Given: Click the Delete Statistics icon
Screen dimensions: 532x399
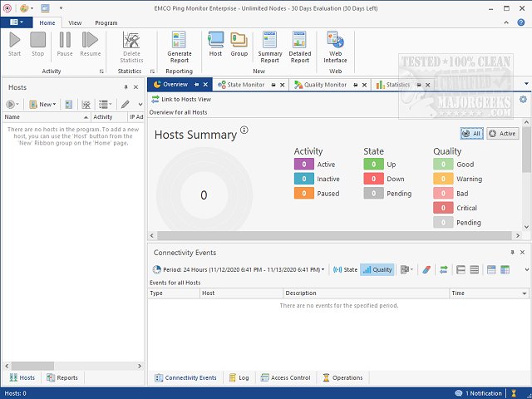Looking at the screenshot, I should coord(131,47).
